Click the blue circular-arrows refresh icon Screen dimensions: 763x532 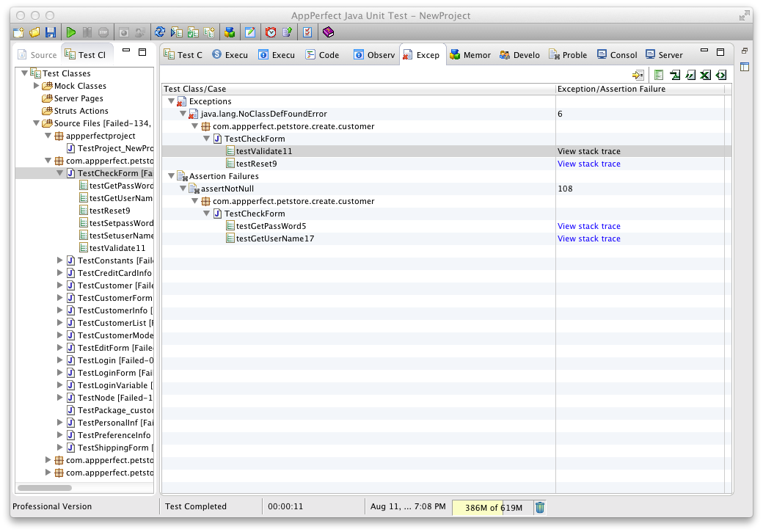click(160, 32)
